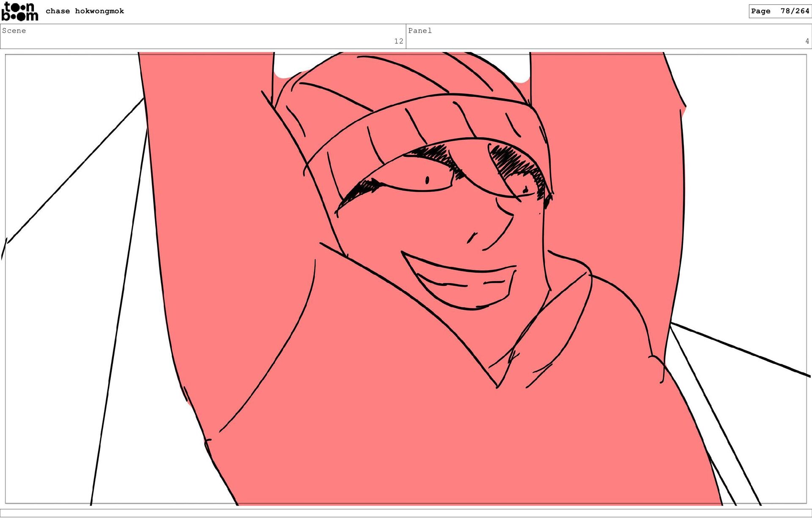Click the Page 78/264 indicator box
Image resolution: width=812 pixels, height=525 pixels.
click(x=779, y=11)
